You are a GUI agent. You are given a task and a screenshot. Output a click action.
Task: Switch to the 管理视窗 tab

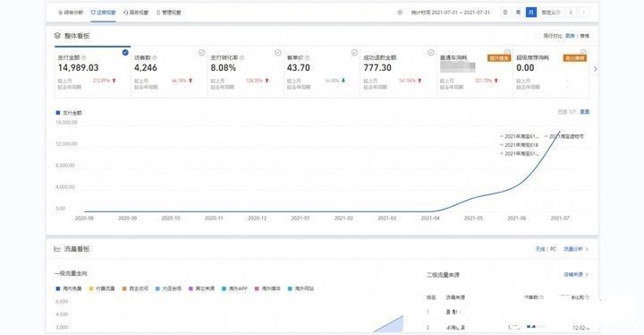pos(169,13)
